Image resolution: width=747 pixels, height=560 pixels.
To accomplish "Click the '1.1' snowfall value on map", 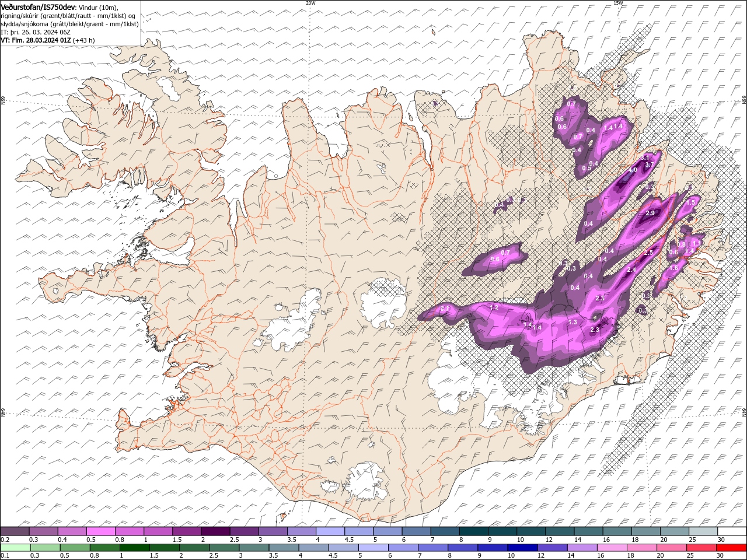I will tap(696, 243).
